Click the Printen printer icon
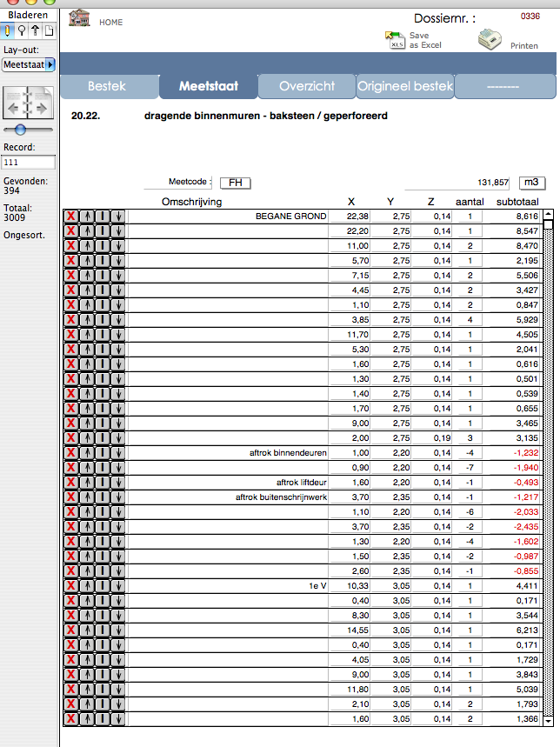 tap(492, 40)
